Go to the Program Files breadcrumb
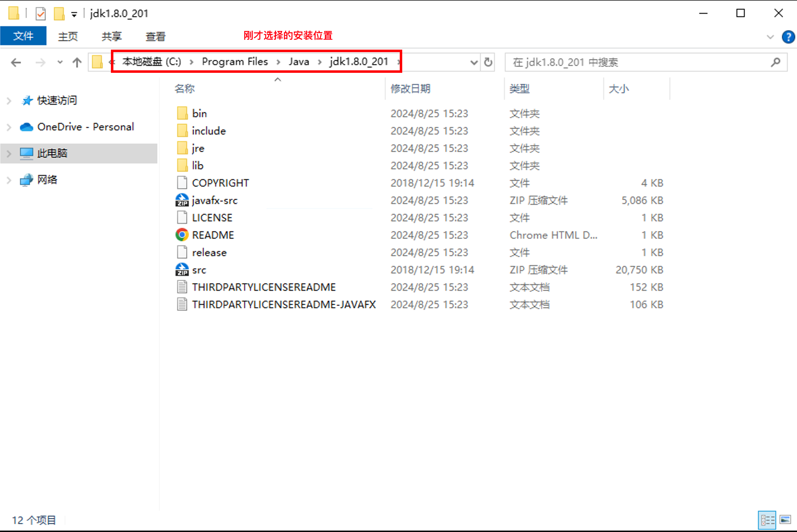Viewport: 797px width, 532px height. 235,62
